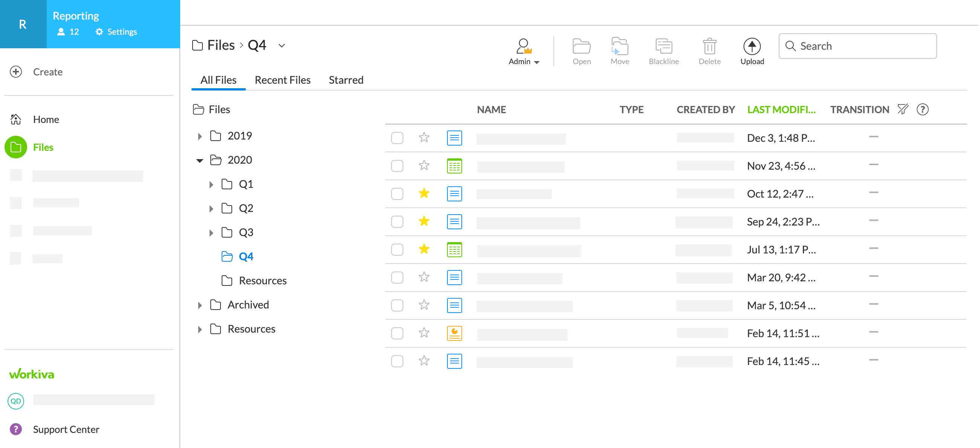Star the Dec 3 file
This screenshot has width=980, height=448.
[423, 137]
